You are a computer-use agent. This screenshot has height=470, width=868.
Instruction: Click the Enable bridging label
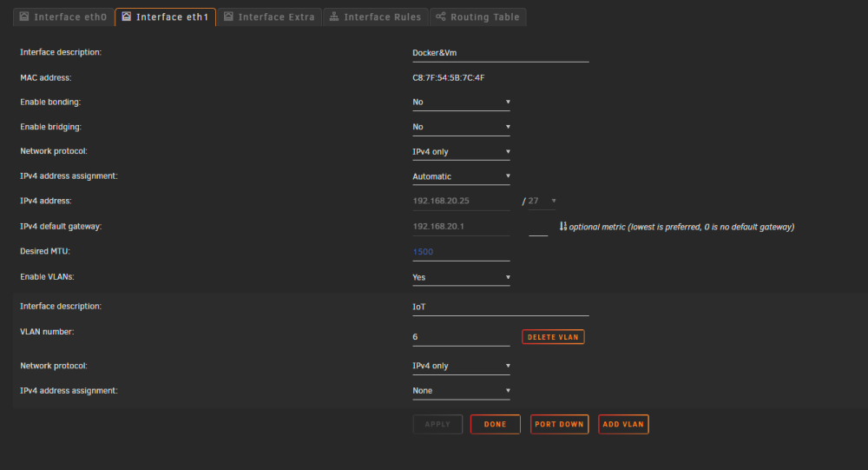click(50, 128)
